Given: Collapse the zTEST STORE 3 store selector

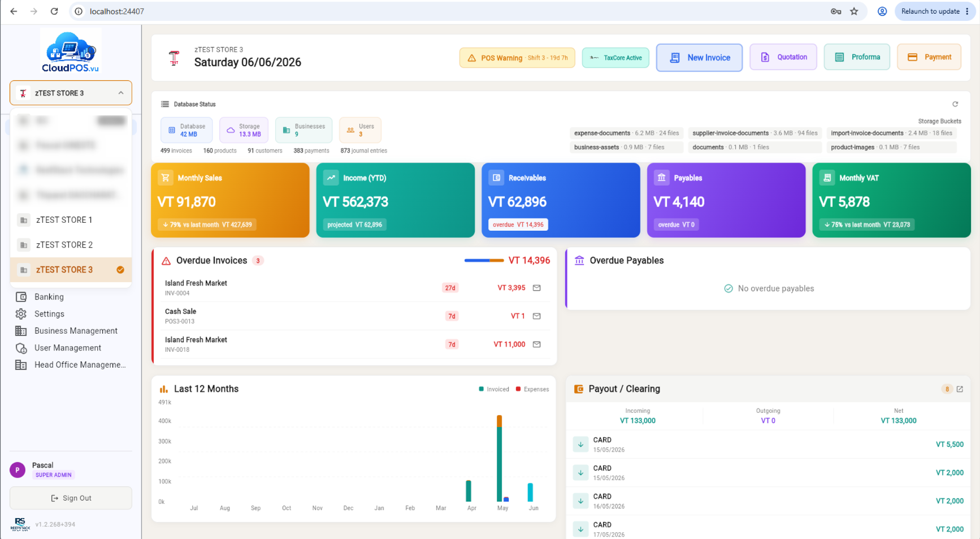Looking at the screenshot, I should 71,93.
